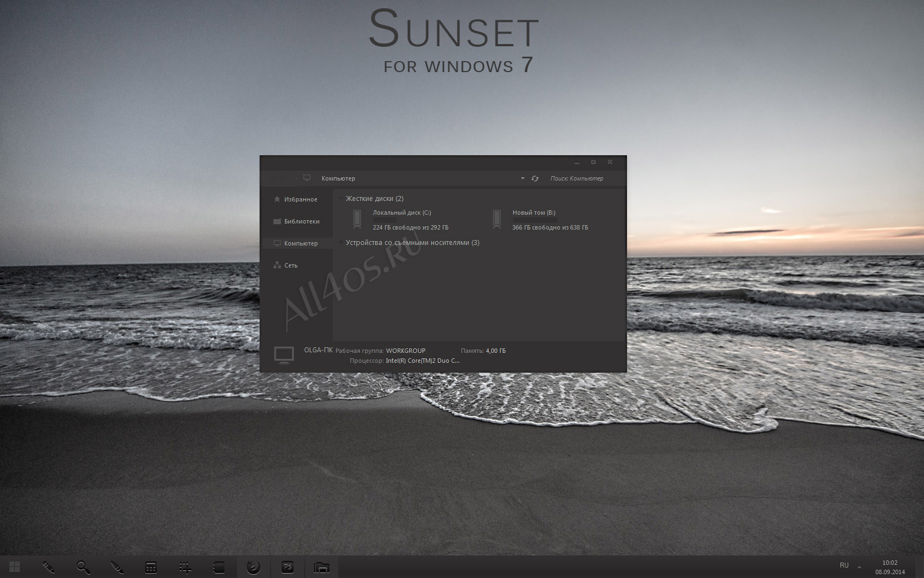This screenshot has height=578, width=924.
Task: Click the Новый том (B:) label
Action: (x=534, y=212)
